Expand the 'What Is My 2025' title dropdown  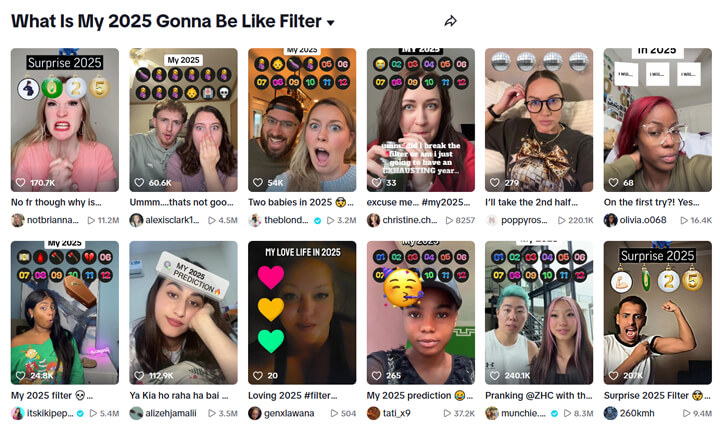click(x=330, y=22)
